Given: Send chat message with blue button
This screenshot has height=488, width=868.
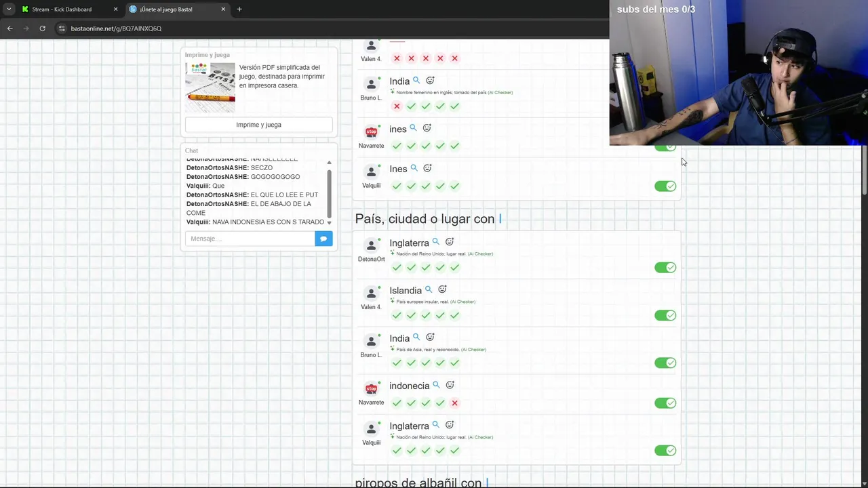Looking at the screenshot, I should pos(323,239).
